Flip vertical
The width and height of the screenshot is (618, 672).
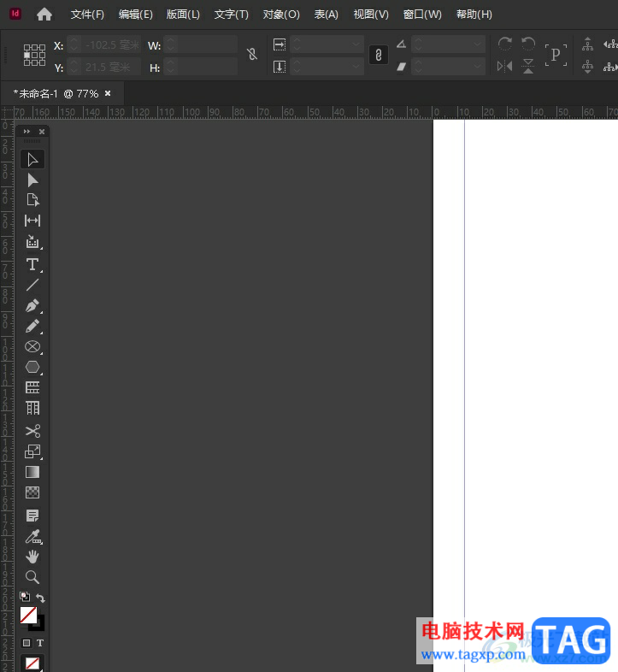[x=528, y=66]
